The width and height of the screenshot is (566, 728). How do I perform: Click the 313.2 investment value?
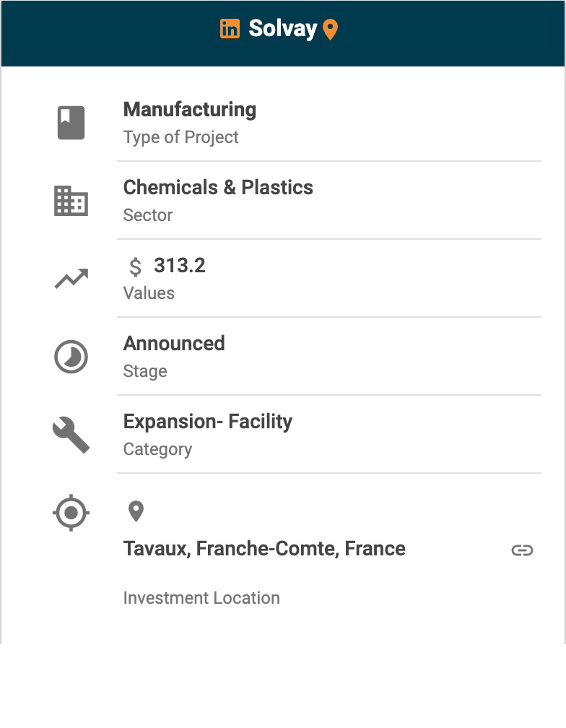tap(180, 266)
